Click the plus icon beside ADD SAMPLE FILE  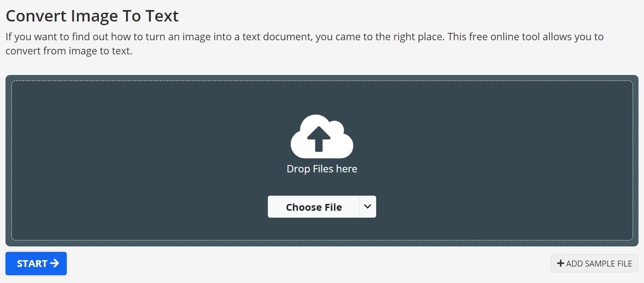[x=560, y=263]
